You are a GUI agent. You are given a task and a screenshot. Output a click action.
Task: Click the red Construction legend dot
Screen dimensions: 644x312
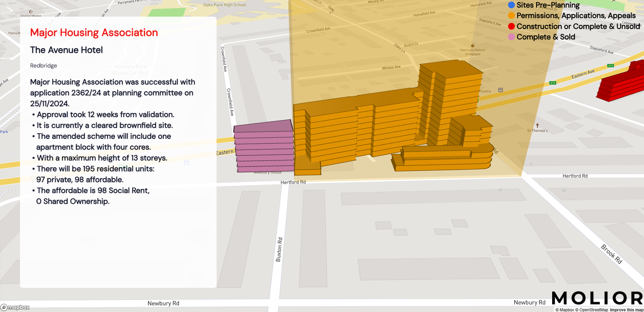point(511,26)
